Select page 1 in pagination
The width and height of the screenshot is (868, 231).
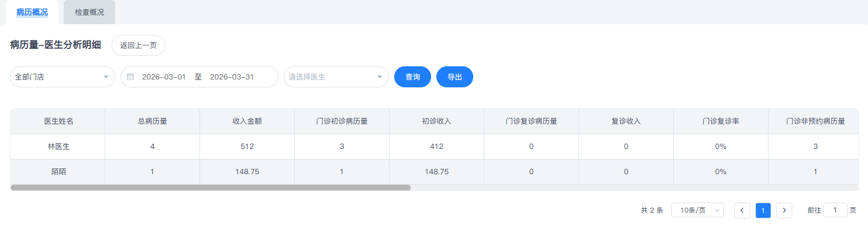[x=763, y=210]
